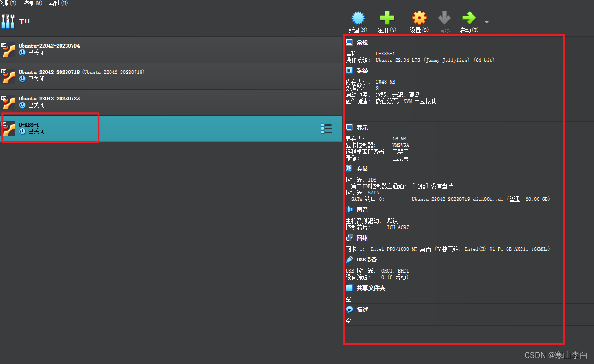Click the Storage (存储) disk icon
Image resolution: width=594 pixels, height=364 pixels.
[x=349, y=169]
